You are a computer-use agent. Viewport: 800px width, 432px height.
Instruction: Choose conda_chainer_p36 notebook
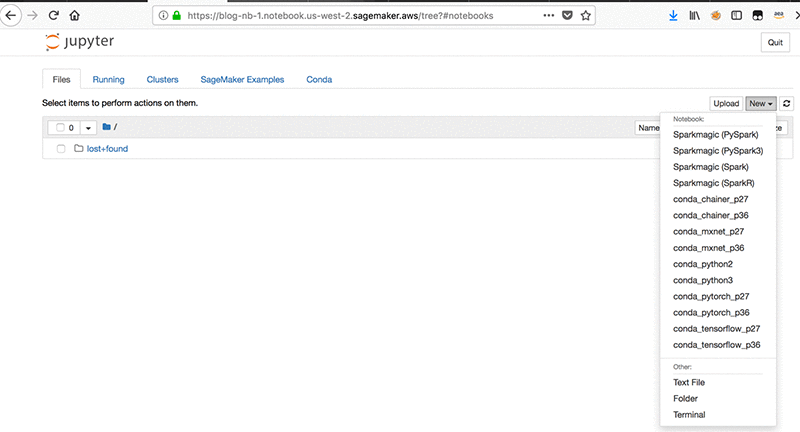710,216
